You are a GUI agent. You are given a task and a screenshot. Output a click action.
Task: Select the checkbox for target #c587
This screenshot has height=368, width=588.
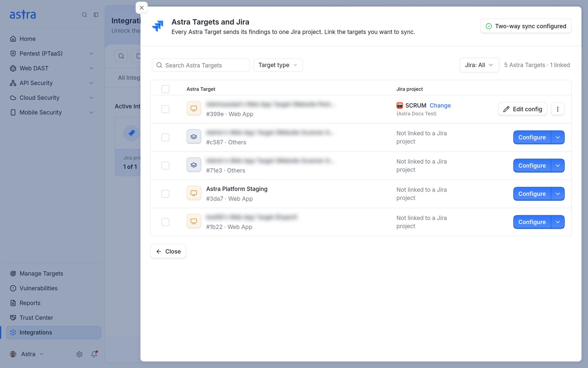click(165, 137)
